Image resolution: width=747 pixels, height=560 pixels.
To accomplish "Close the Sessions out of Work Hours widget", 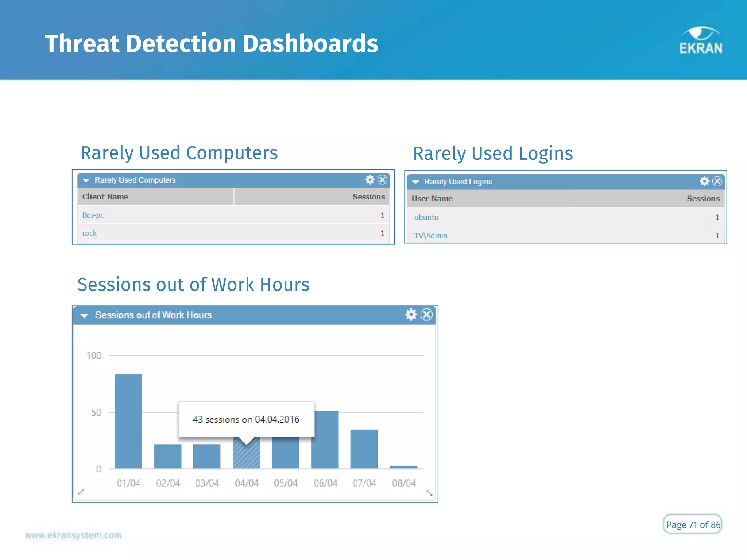I will (426, 314).
